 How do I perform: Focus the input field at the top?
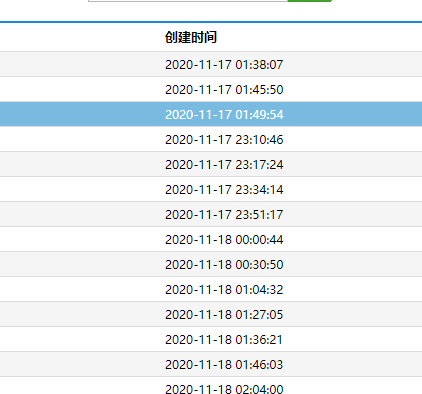point(188,1)
